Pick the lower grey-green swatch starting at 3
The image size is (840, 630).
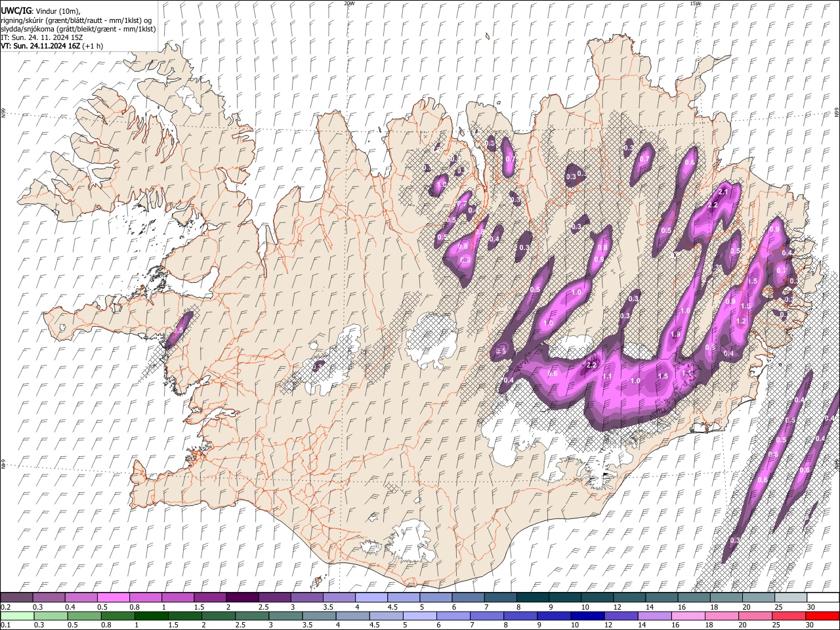285,616
